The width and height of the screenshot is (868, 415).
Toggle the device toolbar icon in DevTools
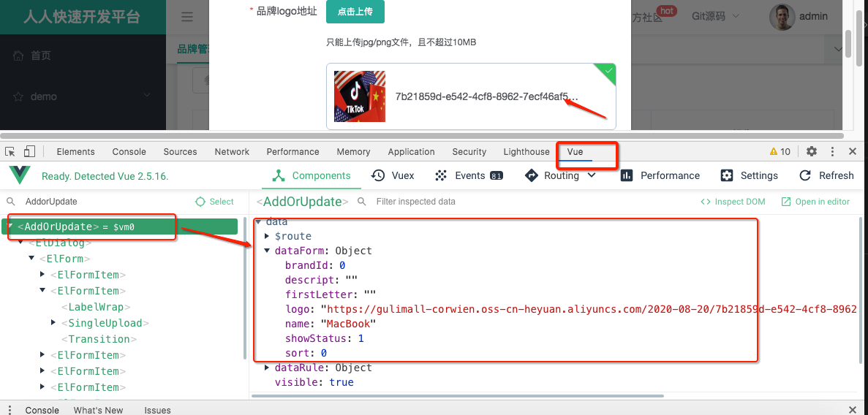coord(29,151)
